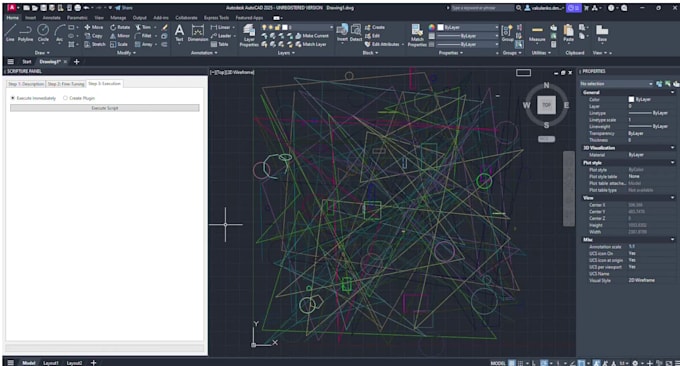
Task: Collapse the Plot style section
Action: (x=672, y=163)
